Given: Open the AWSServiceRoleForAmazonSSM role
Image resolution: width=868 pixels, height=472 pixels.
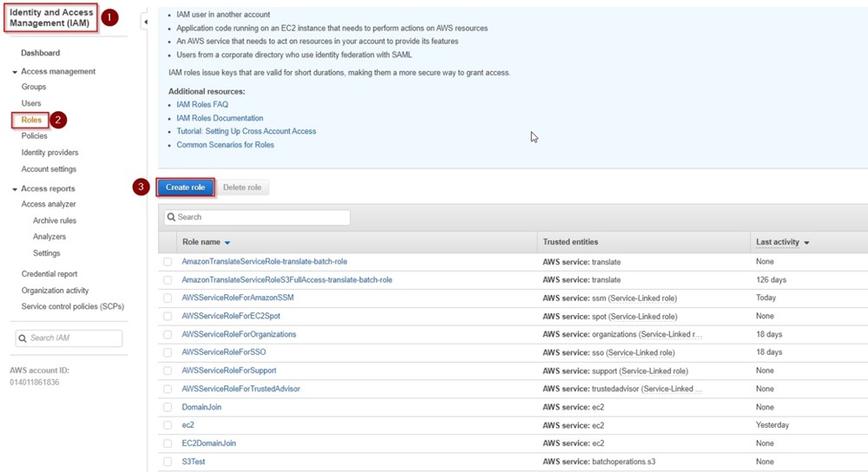Looking at the screenshot, I should tap(238, 298).
